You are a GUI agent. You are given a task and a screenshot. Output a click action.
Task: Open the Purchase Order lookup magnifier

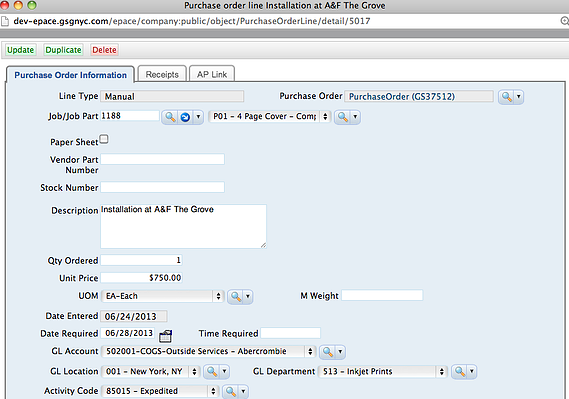[x=506, y=97]
